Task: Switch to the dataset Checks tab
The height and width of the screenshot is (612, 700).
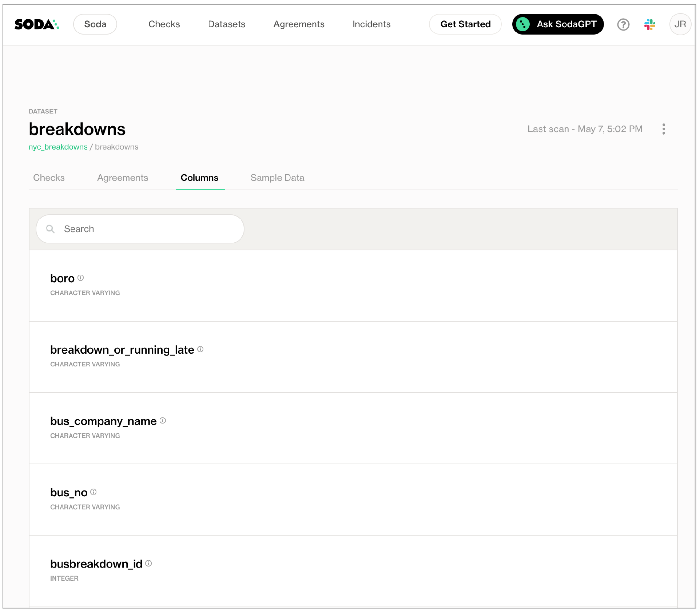Action: click(x=49, y=178)
